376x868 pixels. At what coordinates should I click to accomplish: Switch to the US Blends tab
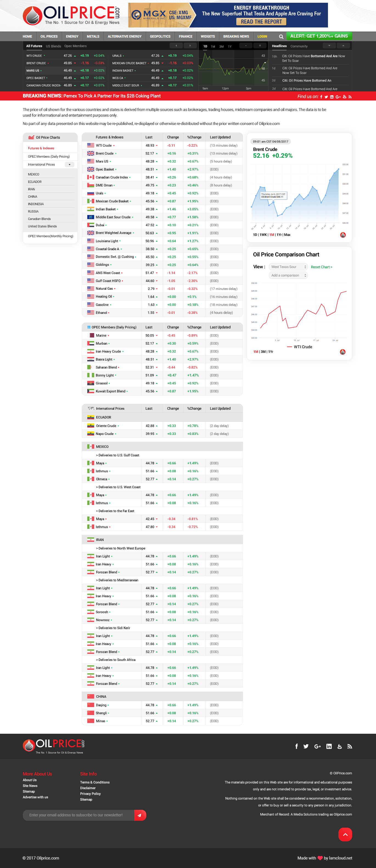coord(53,46)
